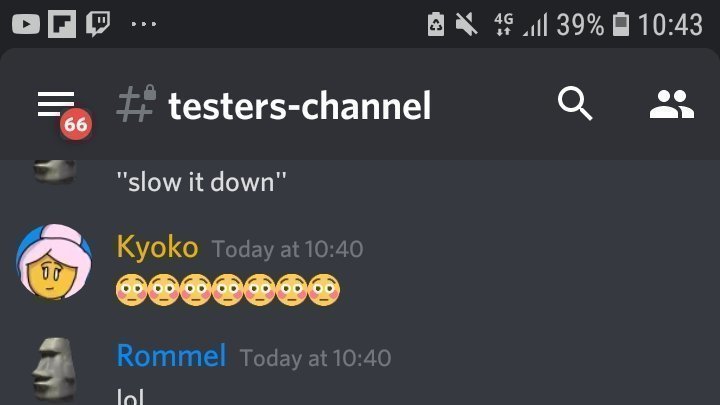Tap the "slow it down" message
This screenshot has height=405, width=720.
pos(202,183)
